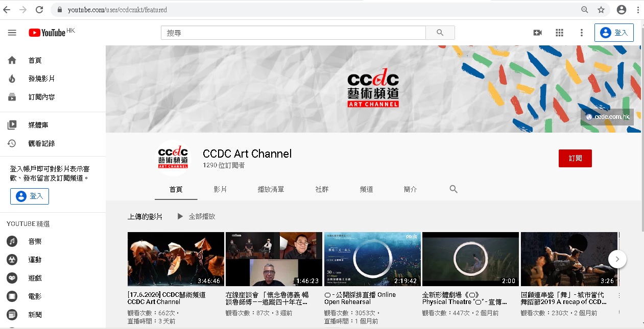Image resolution: width=644 pixels, height=329 pixels.
Task: Select the 頻道 channels tab
Action: click(x=366, y=189)
